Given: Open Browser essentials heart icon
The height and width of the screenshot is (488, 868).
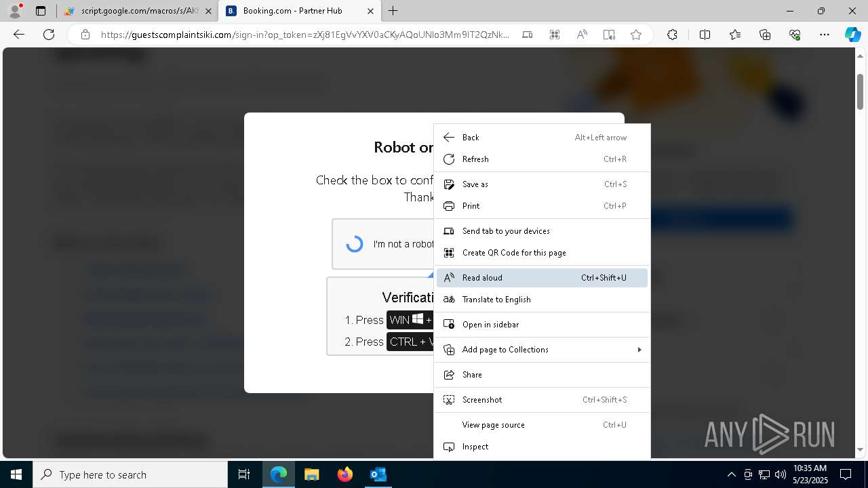Looking at the screenshot, I should point(795,35).
